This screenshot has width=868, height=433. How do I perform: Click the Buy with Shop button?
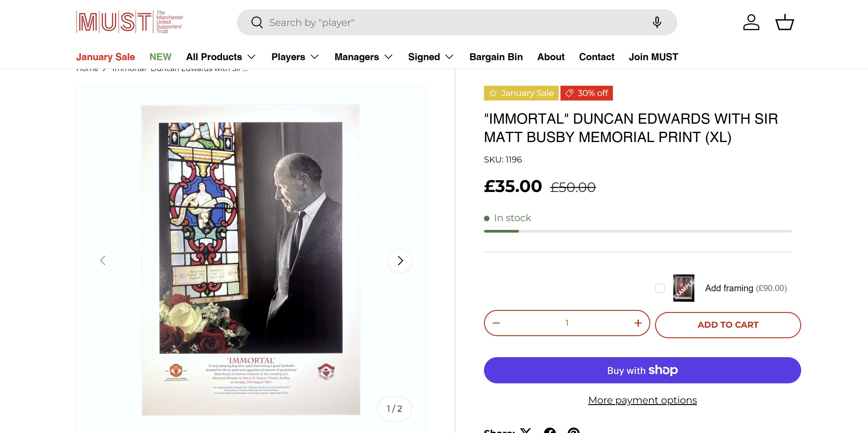[x=642, y=370]
